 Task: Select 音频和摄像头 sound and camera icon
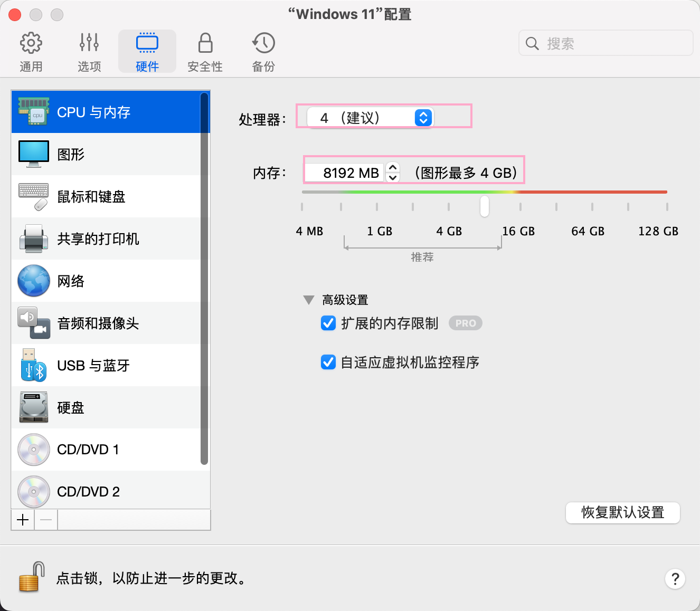coord(34,323)
